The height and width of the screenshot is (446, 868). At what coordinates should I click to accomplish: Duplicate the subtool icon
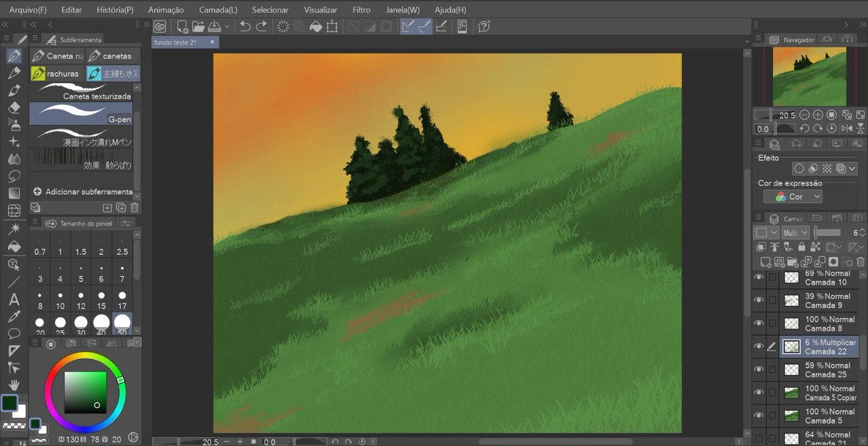point(121,208)
